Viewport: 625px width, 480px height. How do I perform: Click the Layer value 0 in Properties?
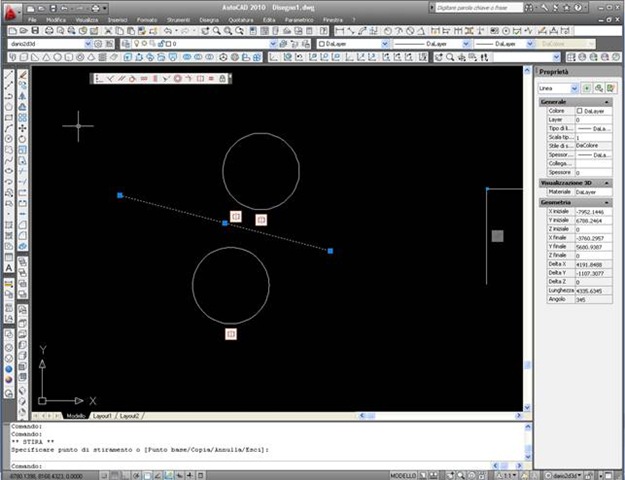tap(594, 120)
